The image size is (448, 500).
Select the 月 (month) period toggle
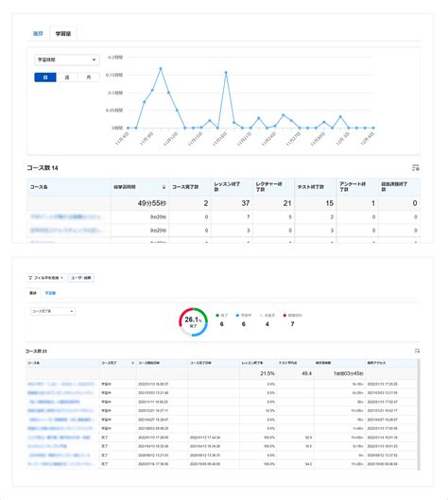(89, 78)
